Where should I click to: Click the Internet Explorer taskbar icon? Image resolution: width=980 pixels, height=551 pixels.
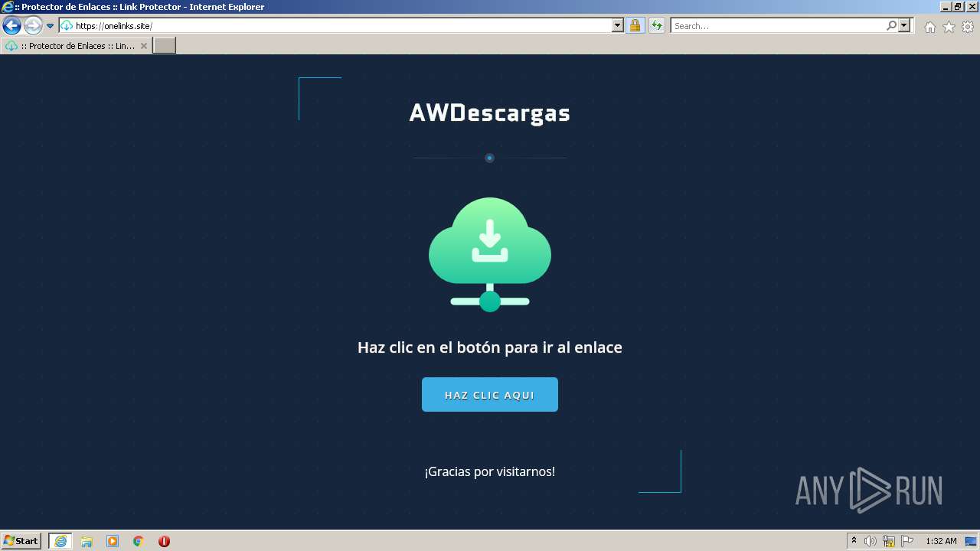[60, 541]
